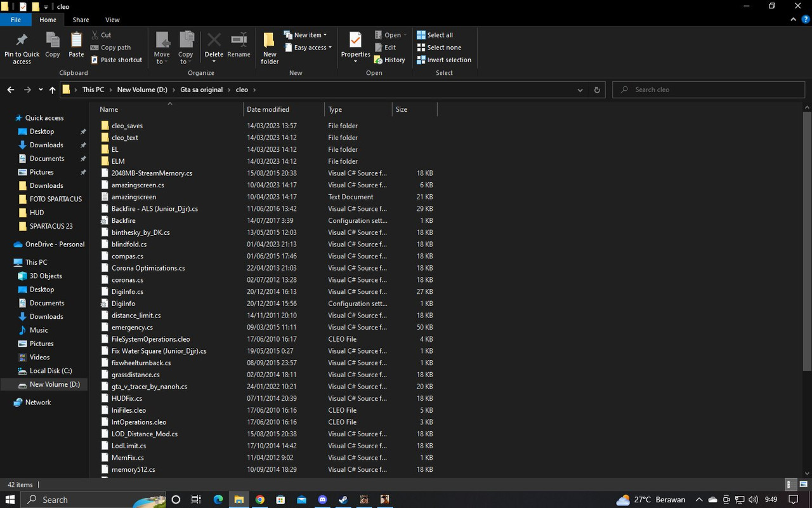The image size is (812, 508).
Task: Switch to the Share tab
Action: pos(81,20)
